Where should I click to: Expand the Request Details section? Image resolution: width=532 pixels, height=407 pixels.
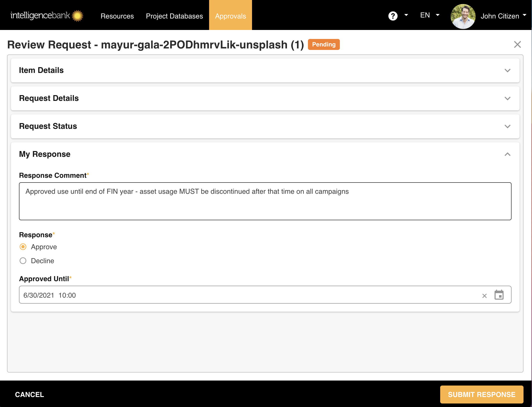507,98
